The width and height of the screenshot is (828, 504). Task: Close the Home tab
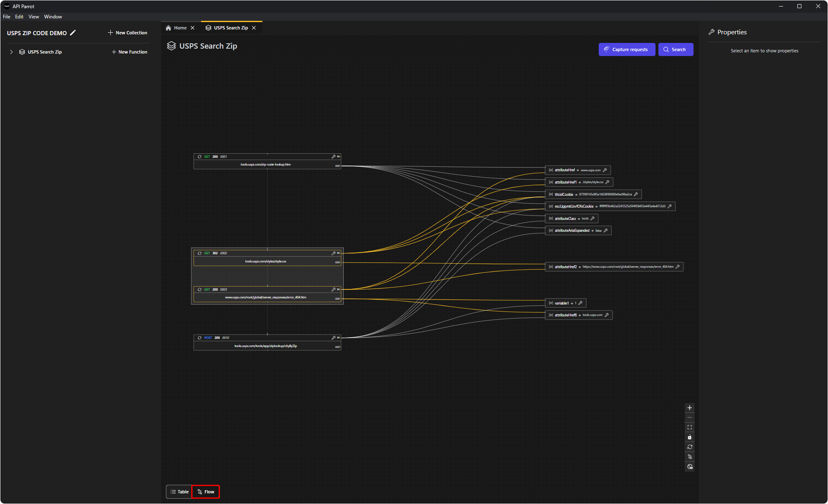[192, 28]
